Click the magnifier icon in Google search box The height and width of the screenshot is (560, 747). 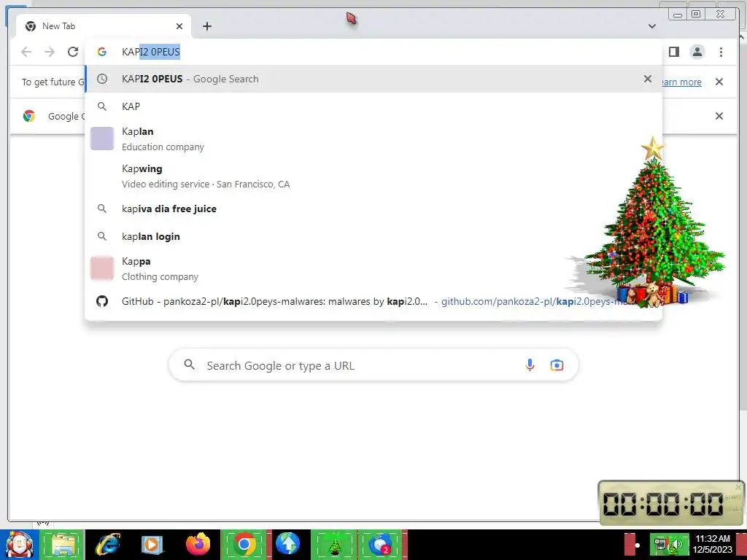point(190,365)
